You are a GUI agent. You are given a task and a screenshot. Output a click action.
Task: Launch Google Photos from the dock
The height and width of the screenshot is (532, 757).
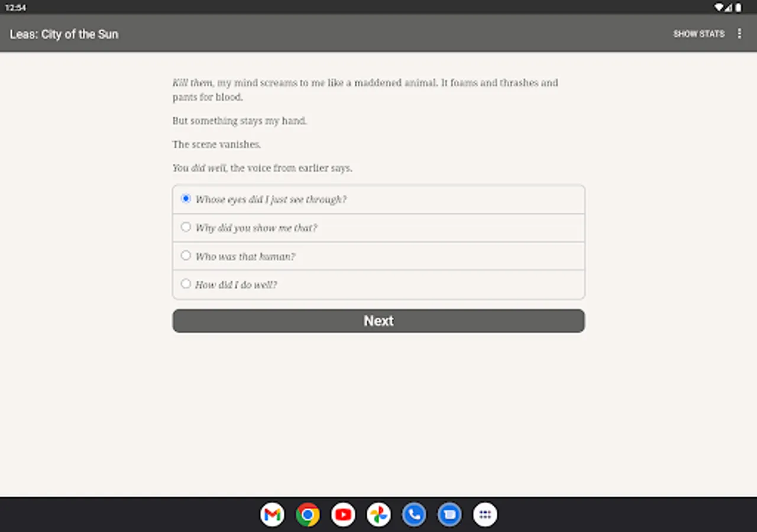tap(378, 515)
